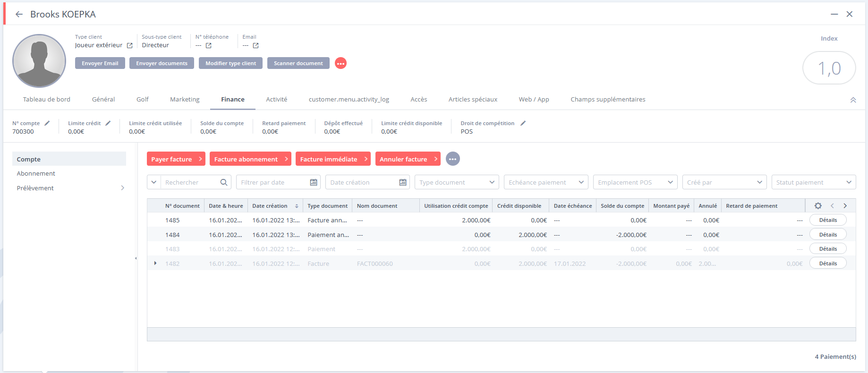868x373 pixels.
Task: Click the FACT000060 document name cell
Action: click(375, 263)
